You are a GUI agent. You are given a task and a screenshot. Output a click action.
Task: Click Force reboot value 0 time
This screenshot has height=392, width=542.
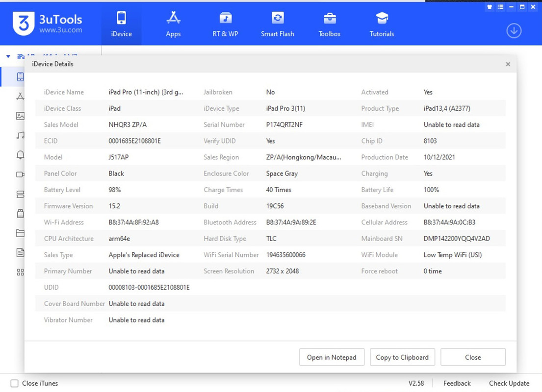coord(433,271)
